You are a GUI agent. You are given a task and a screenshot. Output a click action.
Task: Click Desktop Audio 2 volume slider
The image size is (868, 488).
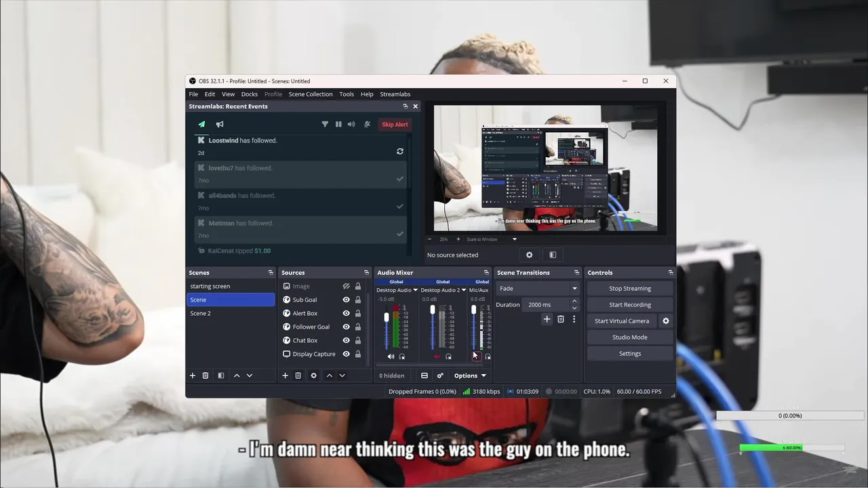(433, 327)
